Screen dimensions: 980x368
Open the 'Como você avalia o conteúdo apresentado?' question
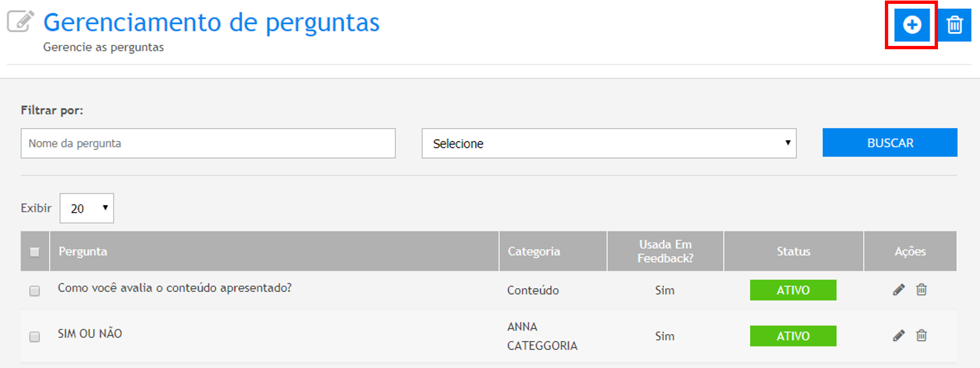point(174,288)
